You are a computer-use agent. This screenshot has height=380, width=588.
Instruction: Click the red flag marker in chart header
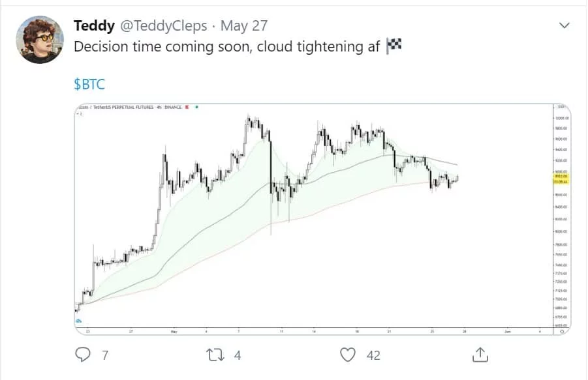click(x=187, y=107)
